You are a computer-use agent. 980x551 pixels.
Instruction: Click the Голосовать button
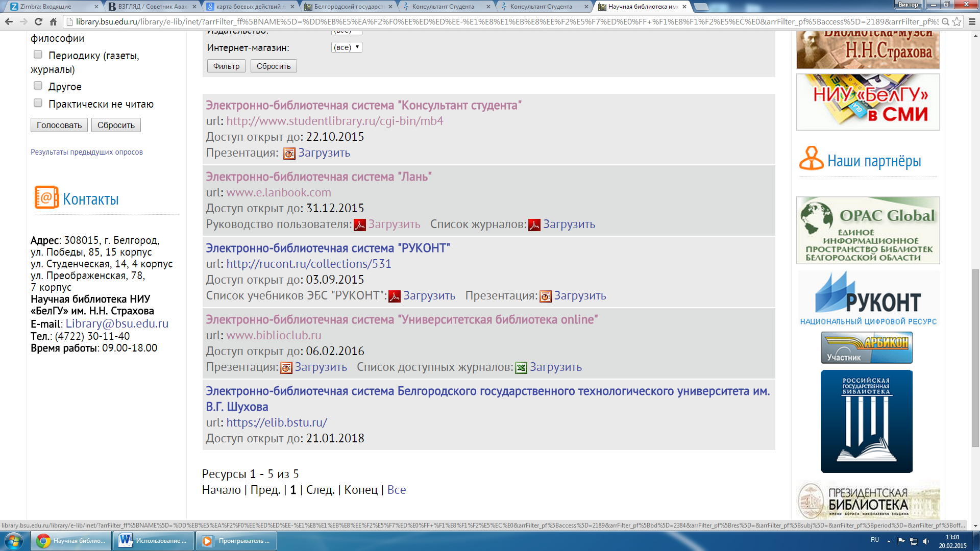(59, 126)
